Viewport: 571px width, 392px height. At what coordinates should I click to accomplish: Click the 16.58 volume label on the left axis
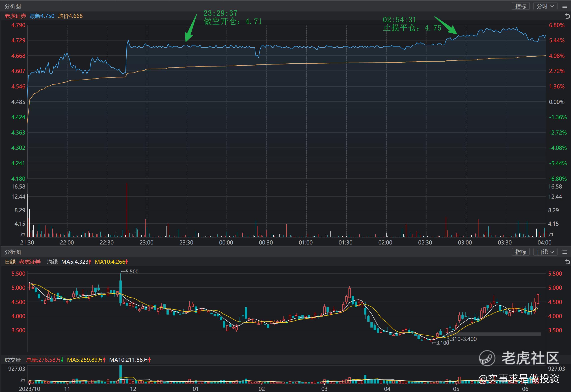[18, 187]
